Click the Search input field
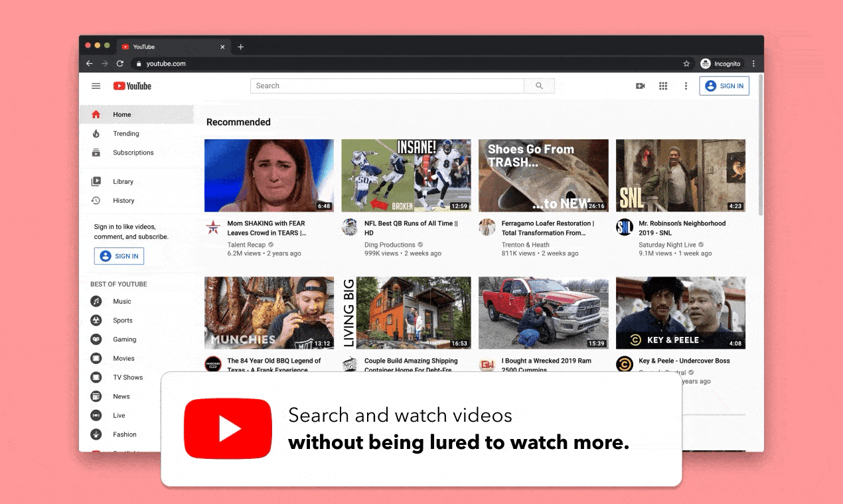843x504 pixels. [387, 86]
